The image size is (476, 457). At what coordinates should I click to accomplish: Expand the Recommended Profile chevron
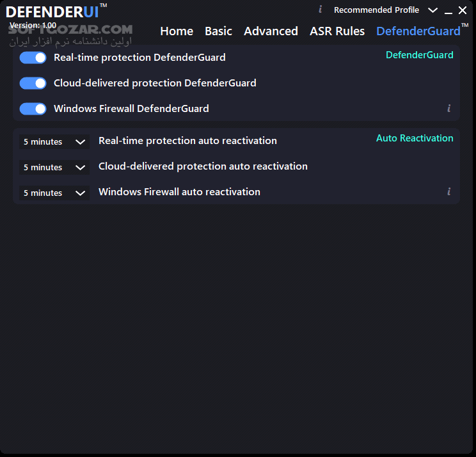click(433, 10)
